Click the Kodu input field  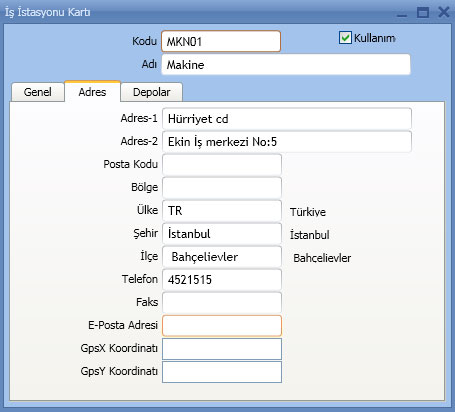pos(221,41)
